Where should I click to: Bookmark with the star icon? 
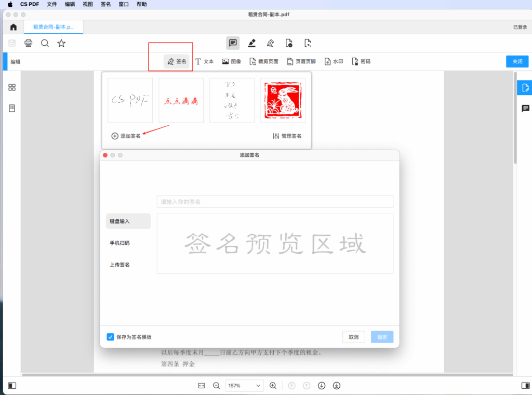[61, 43]
